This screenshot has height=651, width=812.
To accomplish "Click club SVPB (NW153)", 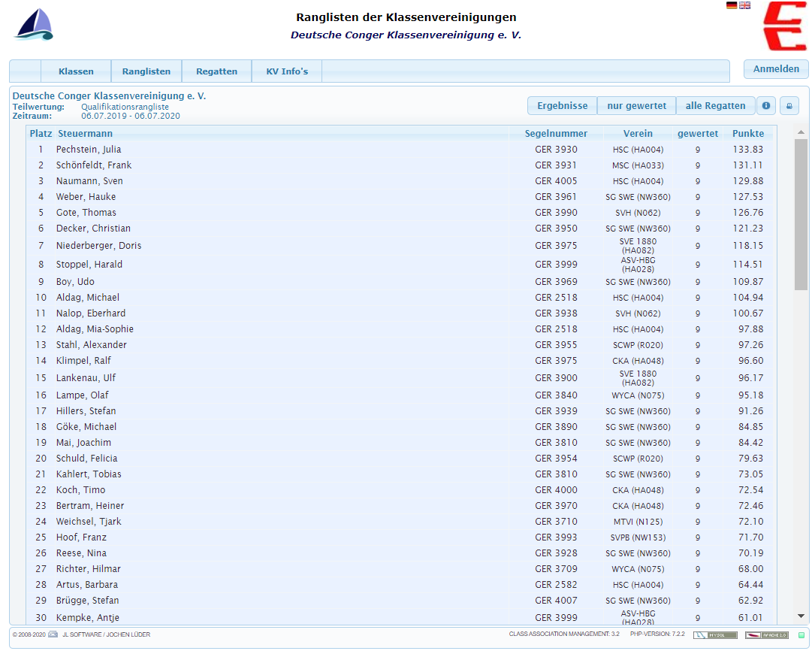I will click(x=638, y=537).
